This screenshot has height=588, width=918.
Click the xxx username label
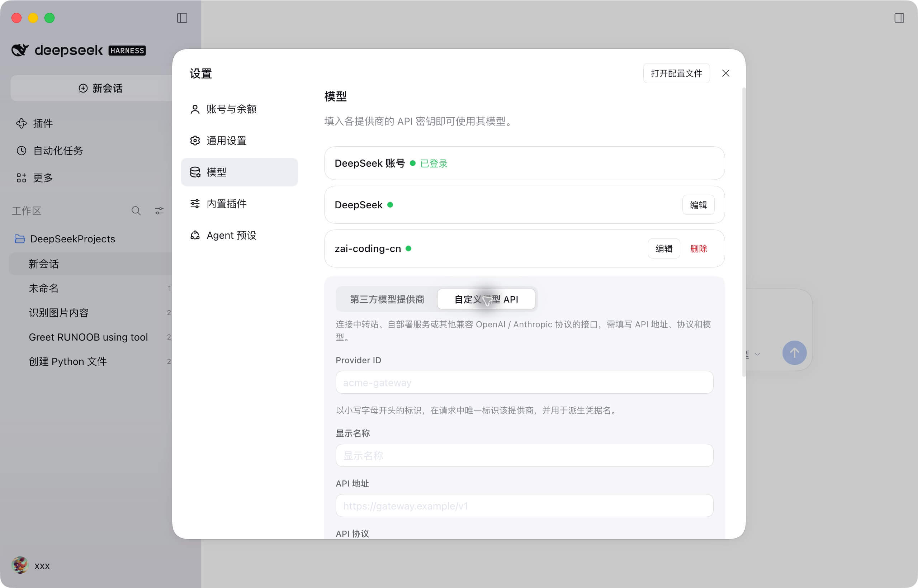point(42,566)
